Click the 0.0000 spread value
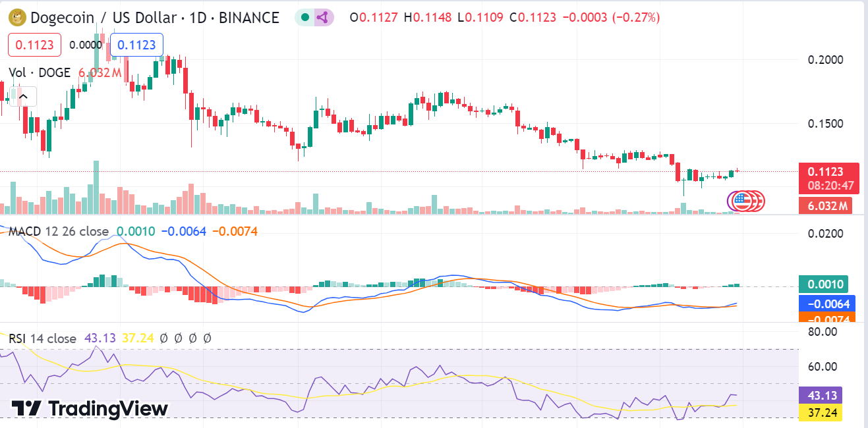The height and width of the screenshot is (428, 868). [x=86, y=45]
